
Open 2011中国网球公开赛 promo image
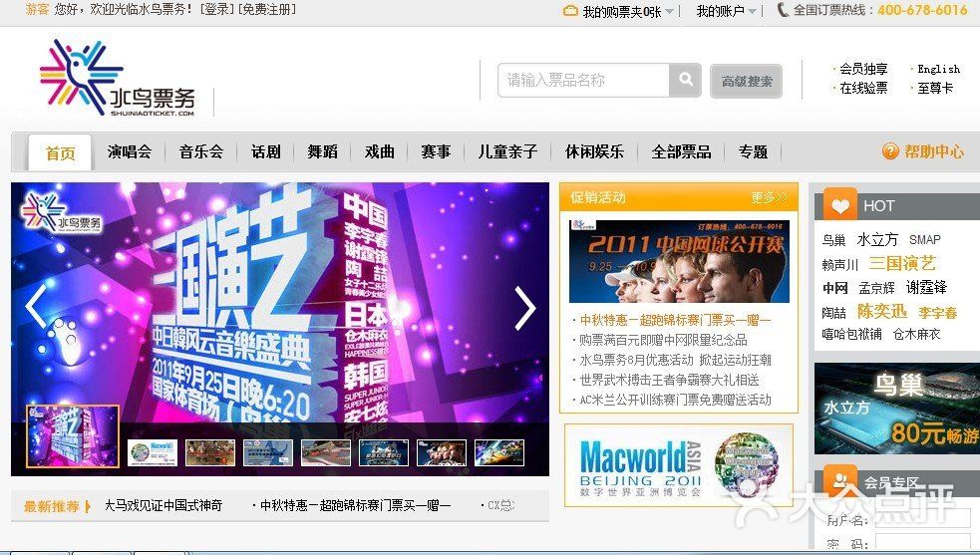(679, 261)
